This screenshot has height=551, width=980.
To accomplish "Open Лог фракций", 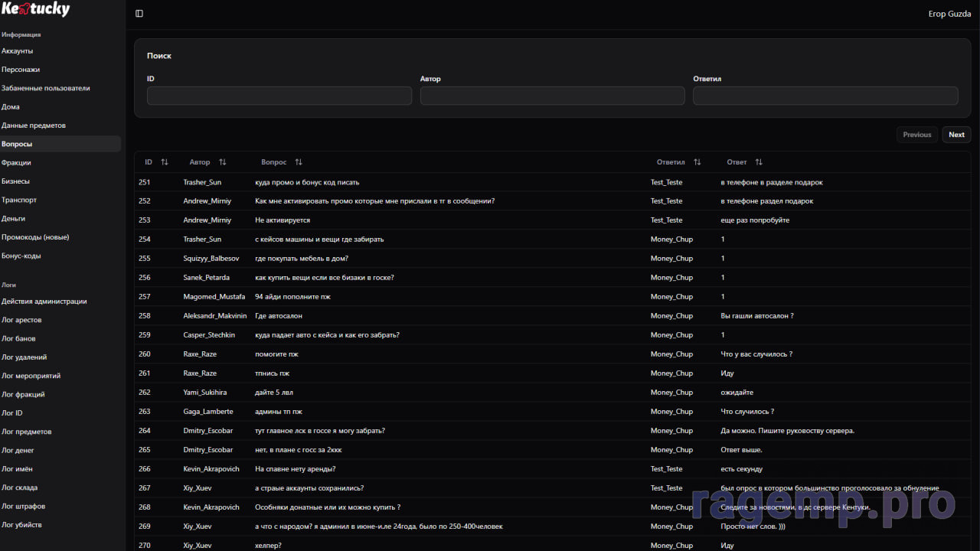I will point(23,395).
